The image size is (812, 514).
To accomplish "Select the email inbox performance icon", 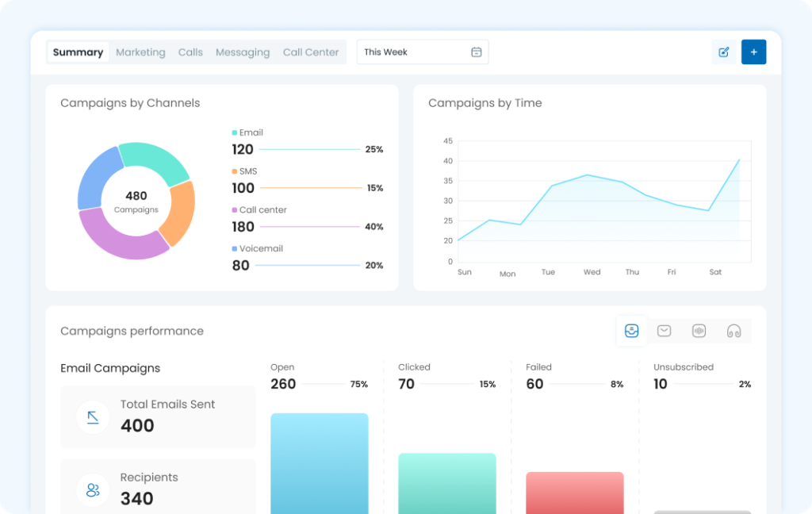I will pos(631,331).
